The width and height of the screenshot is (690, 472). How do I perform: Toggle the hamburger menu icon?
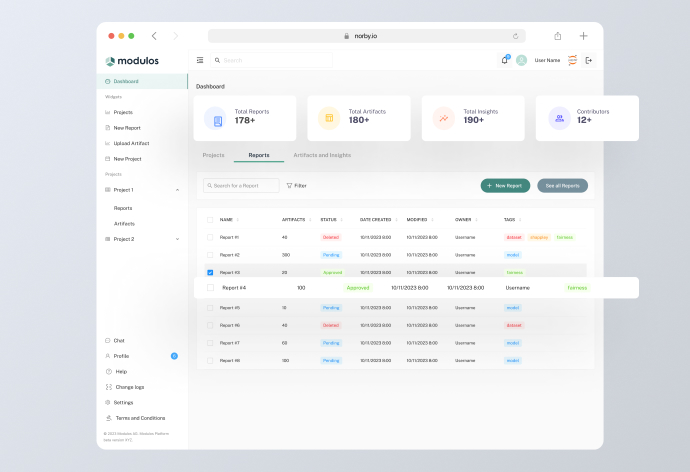[200, 60]
